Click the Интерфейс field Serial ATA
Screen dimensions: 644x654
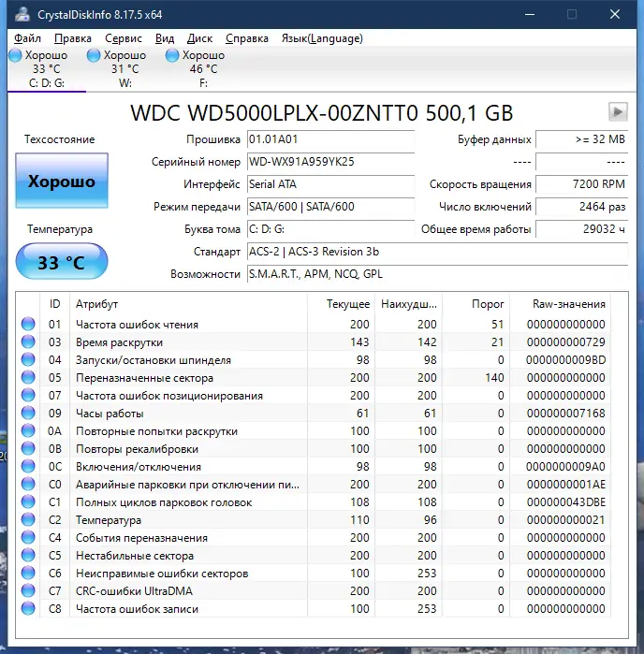point(330,184)
